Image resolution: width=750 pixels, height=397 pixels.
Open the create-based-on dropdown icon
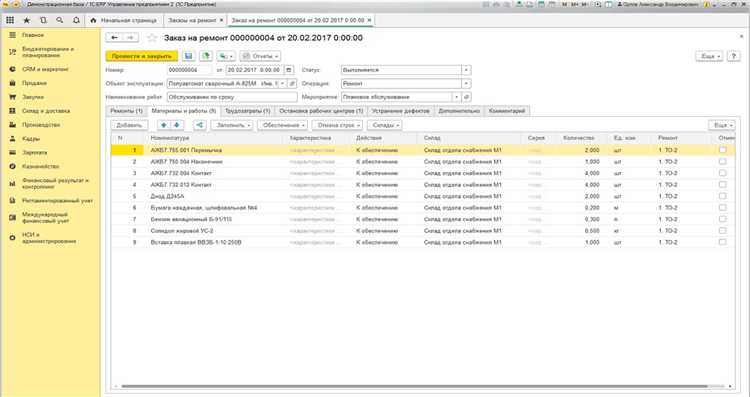point(226,56)
